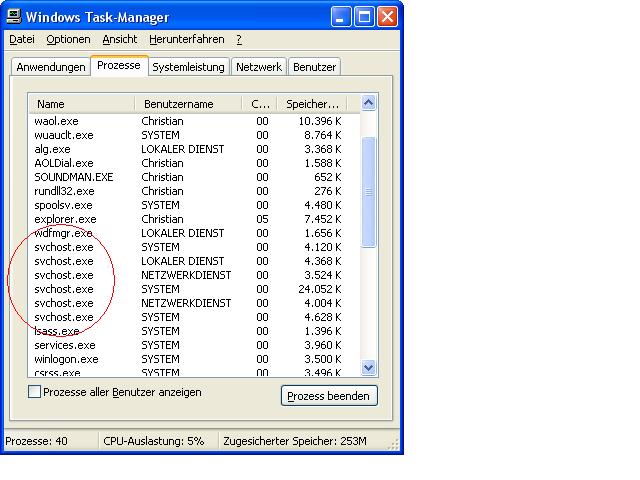Image resolution: width=640 pixels, height=480 pixels.
Task: Enable 'Prozesse aller Benutzer anzeigen' checkbox
Action: 35,392
